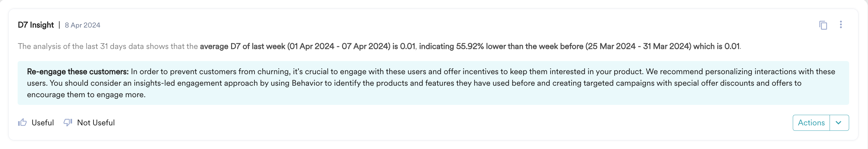This screenshot has width=868, height=149.
Task: Click the bold "average D7 of last week" text
Action: click(242, 46)
